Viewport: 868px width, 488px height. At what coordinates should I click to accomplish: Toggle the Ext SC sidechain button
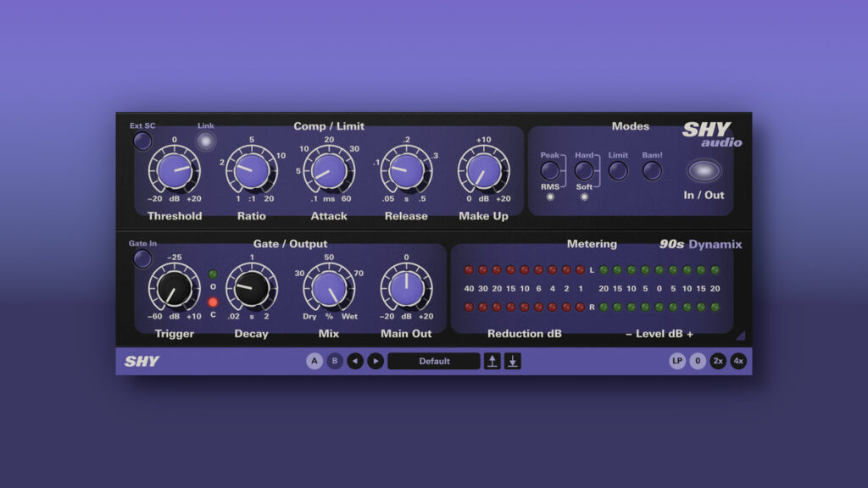[x=142, y=141]
